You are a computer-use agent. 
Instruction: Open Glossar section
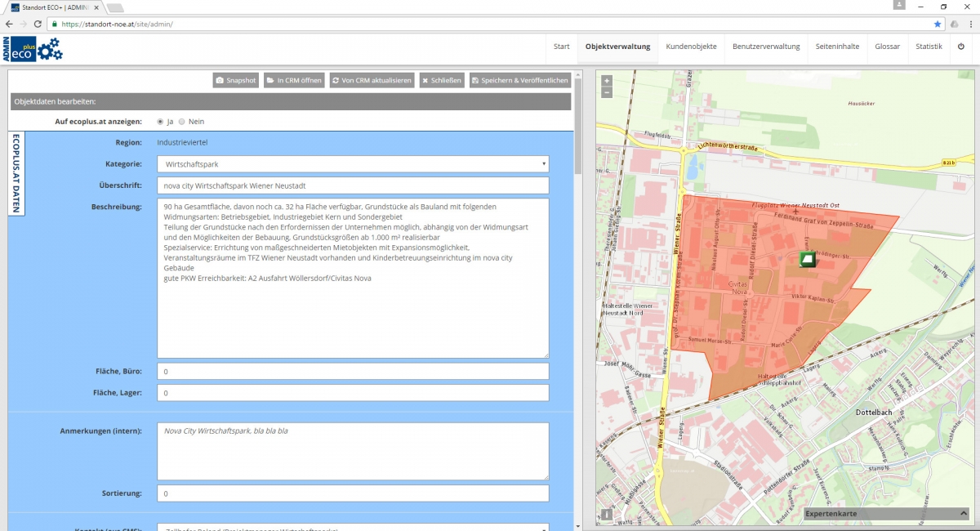[887, 47]
